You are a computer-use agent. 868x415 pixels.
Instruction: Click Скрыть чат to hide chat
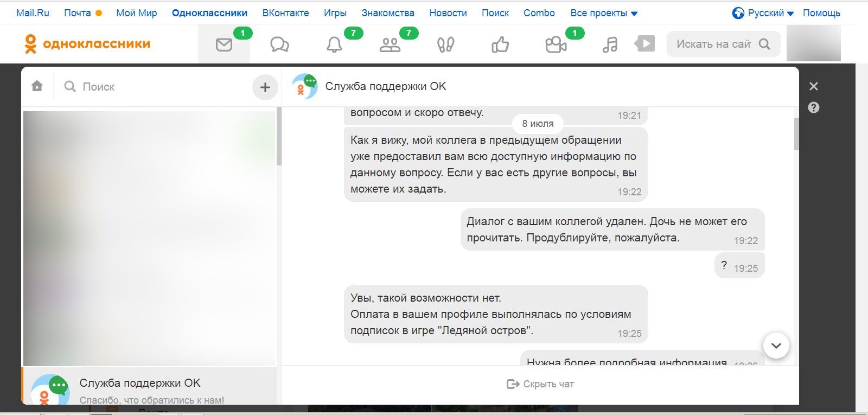pyautogui.click(x=540, y=384)
